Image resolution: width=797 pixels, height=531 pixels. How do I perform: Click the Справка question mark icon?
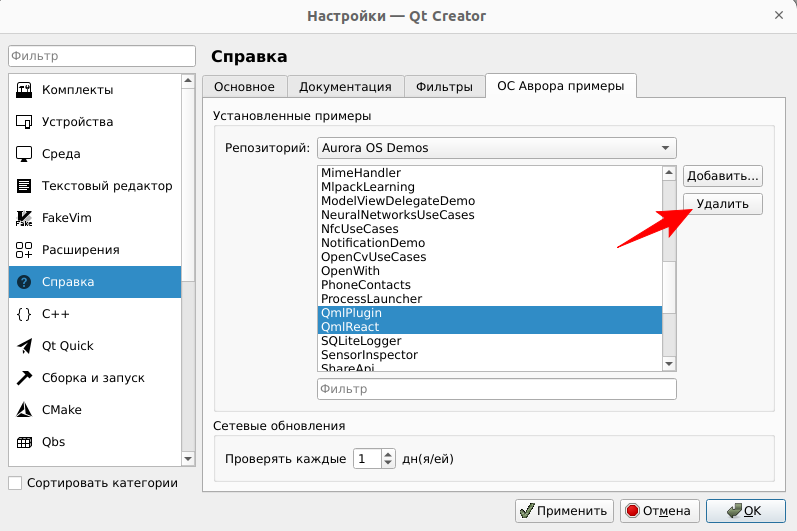click(x=24, y=282)
